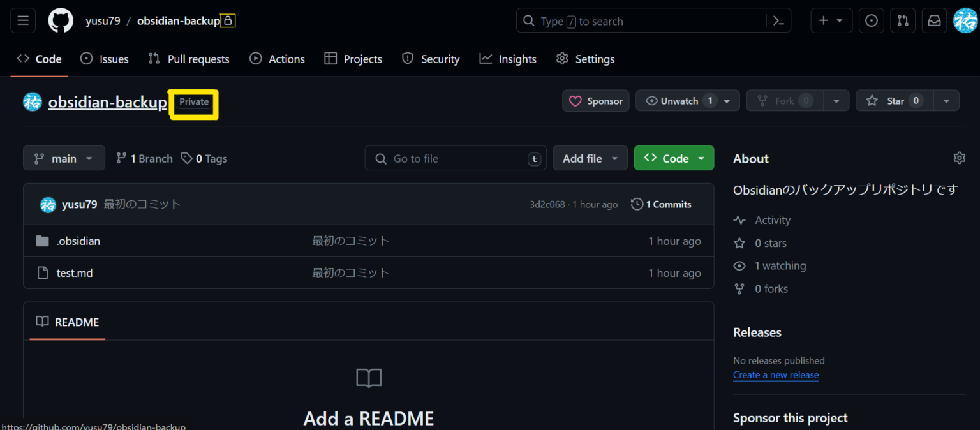Screen dimensions: 980x430
Task: Open the Insights tab
Action: 508,59
